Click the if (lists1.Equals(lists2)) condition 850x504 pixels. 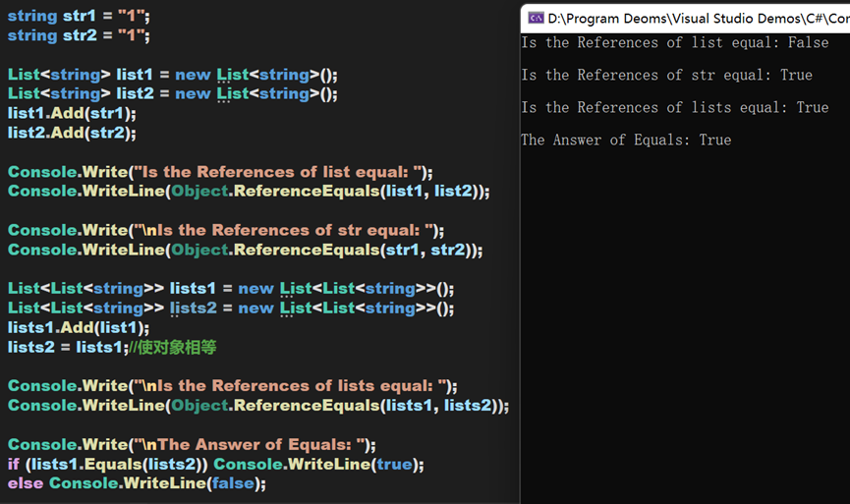point(108,464)
